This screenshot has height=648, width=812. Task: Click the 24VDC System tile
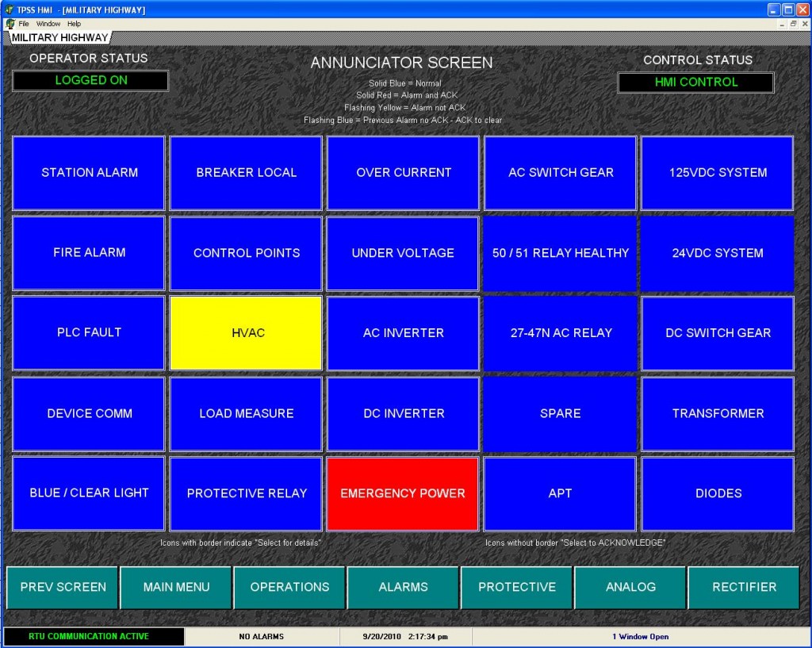(x=718, y=253)
